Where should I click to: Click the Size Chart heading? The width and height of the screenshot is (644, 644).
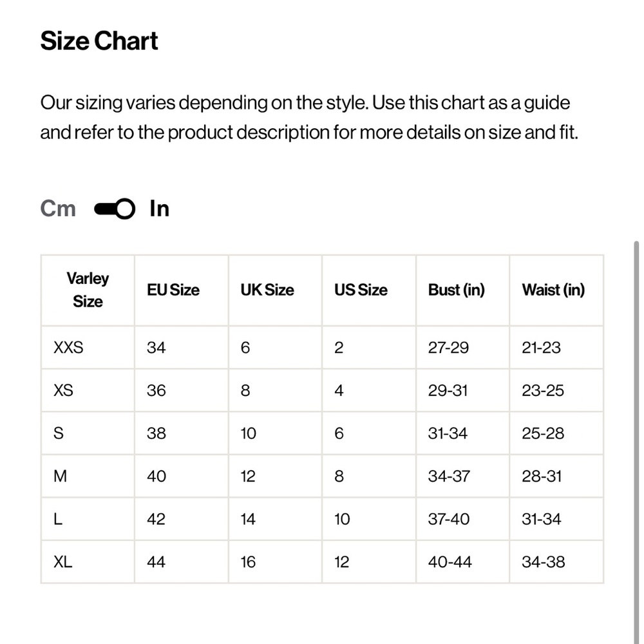tap(99, 41)
